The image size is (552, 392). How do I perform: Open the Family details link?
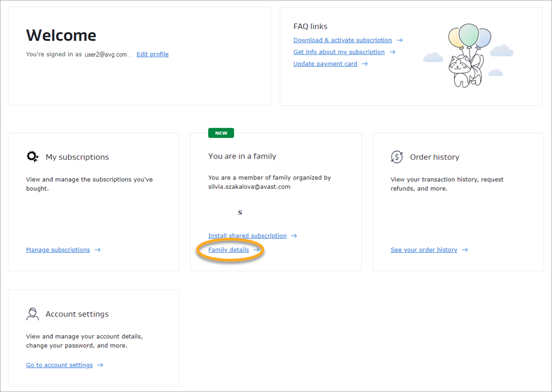click(x=229, y=250)
